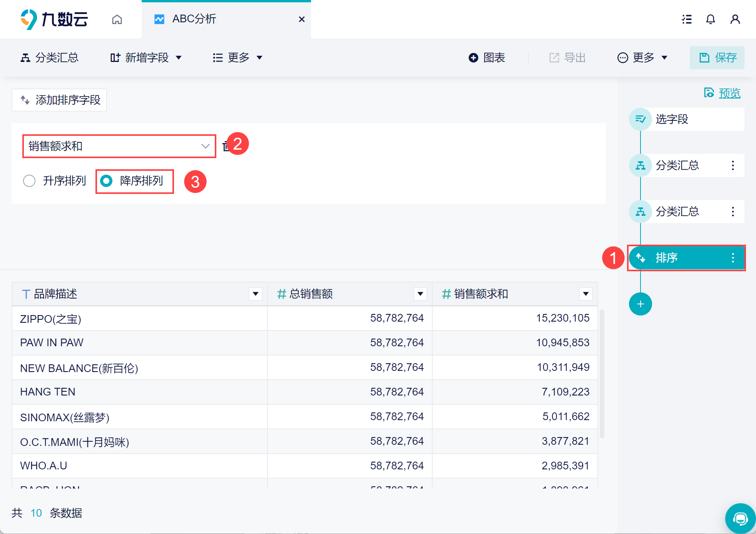756x534 pixels.
Task: Open the user account icon
Action: tap(735, 19)
